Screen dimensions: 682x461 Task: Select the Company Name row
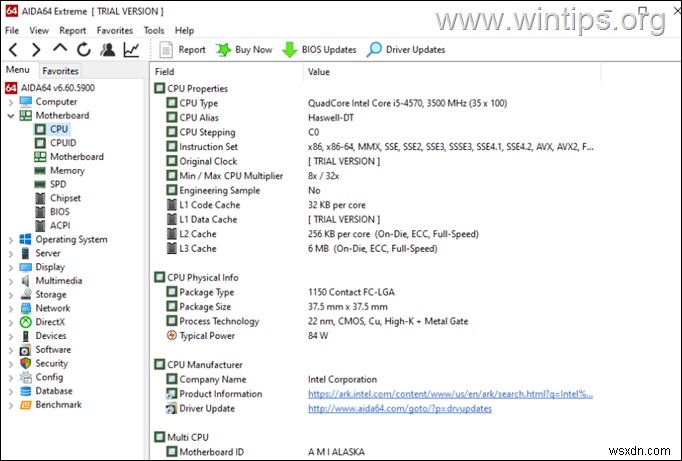coord(374,379)
